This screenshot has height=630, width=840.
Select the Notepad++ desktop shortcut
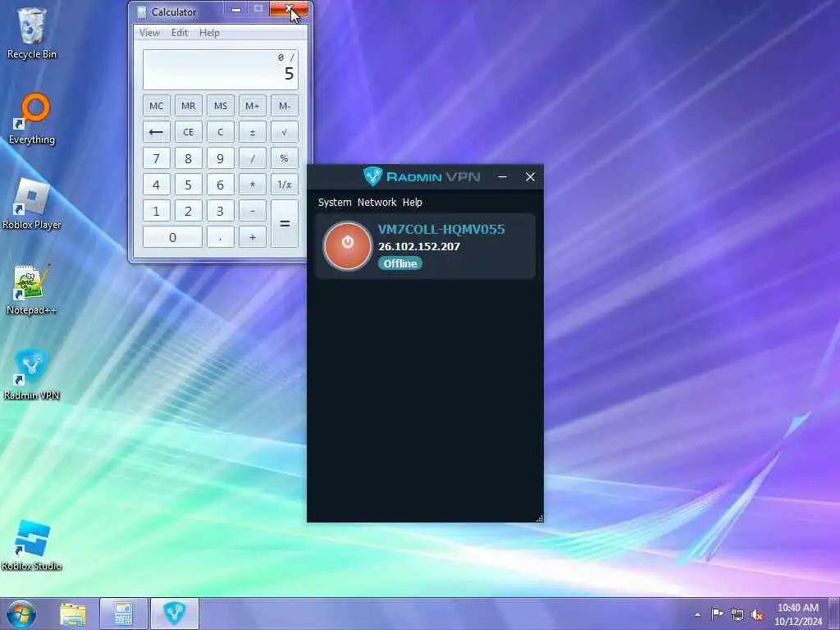(32, 290)
